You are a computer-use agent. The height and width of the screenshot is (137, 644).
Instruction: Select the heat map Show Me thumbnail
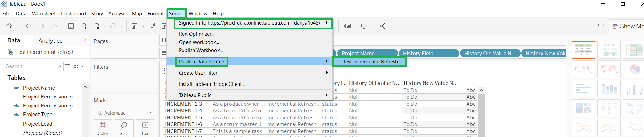(609, 50)
